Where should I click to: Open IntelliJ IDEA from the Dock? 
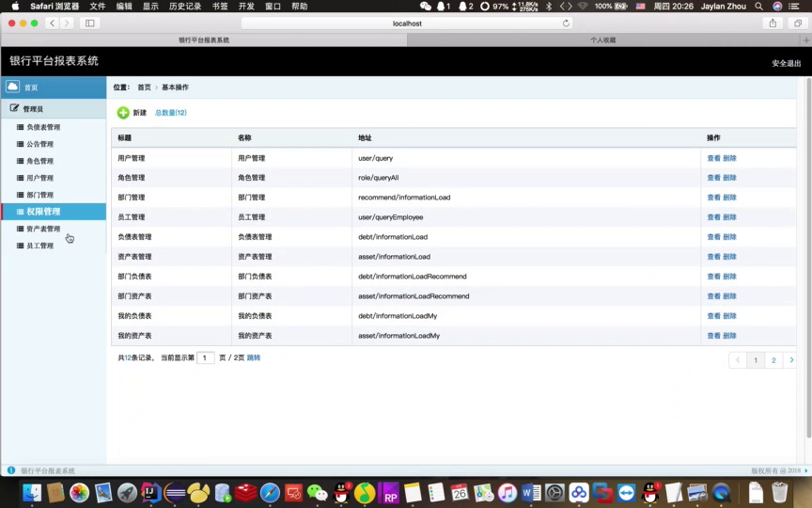click(x=151, y=492)
